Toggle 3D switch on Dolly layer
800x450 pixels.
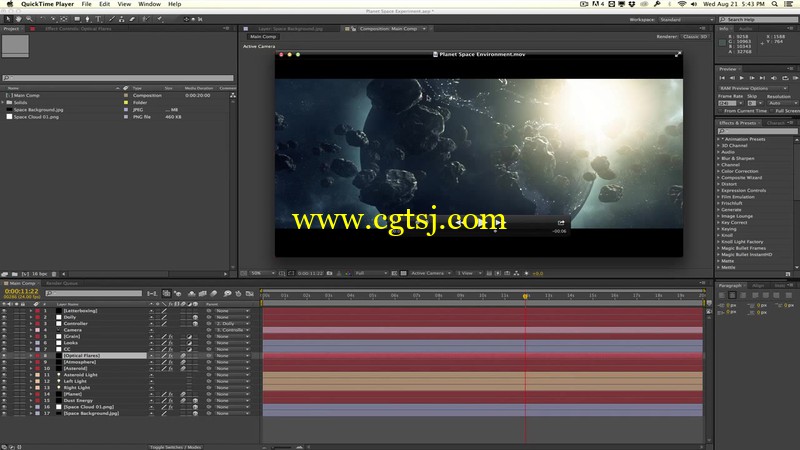click(195, 317)
